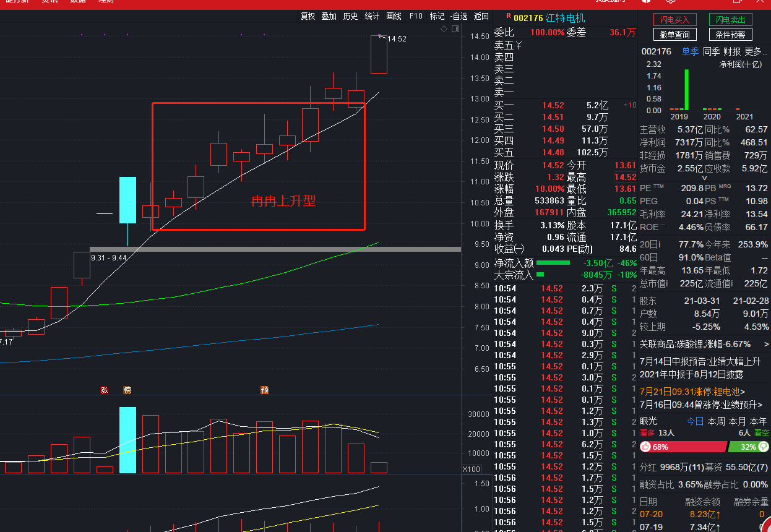Open news link 7月16日09:44曾涨停:业绩预升
Viewport: 771px width, 532px height.
point(701,405)
